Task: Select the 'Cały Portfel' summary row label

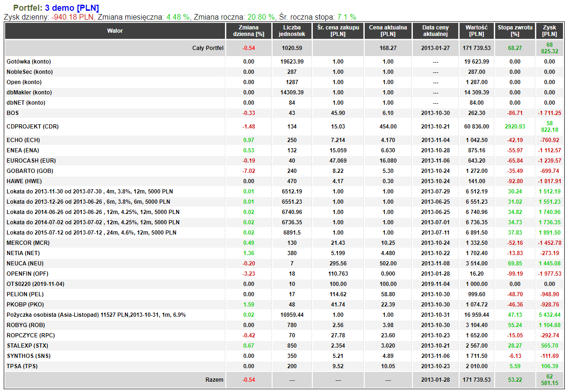Action: point(208,48)
